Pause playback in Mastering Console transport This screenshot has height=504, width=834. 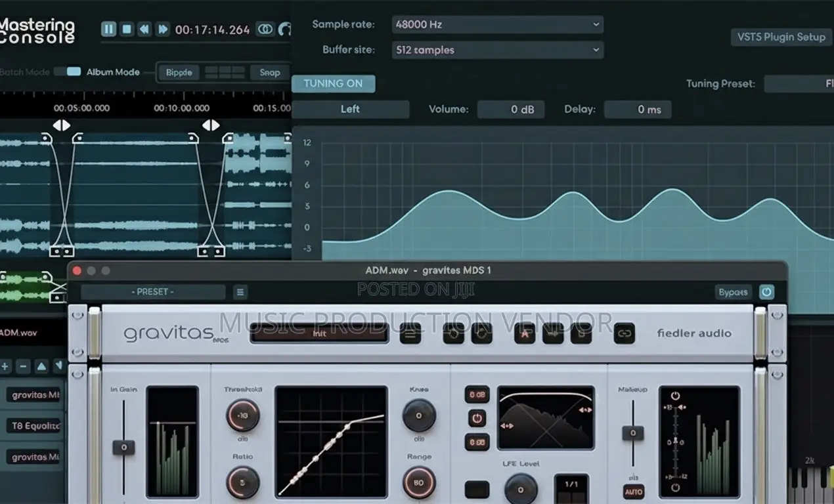click(x=109, y=29)
